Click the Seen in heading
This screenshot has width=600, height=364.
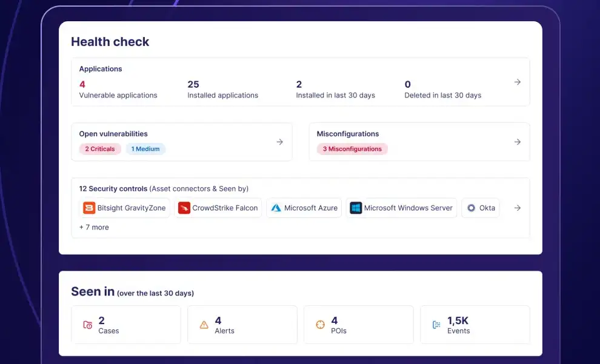pos(93,291)
